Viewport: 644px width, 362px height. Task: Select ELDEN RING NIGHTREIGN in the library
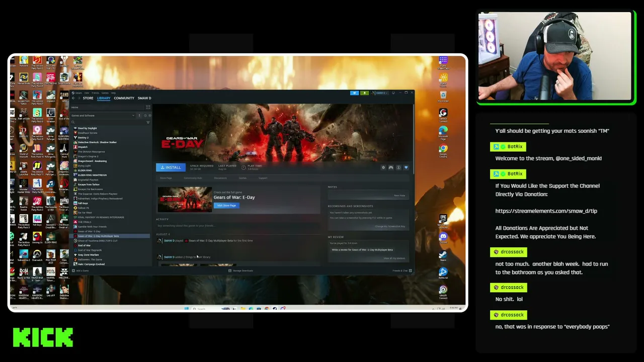(92, 175)
